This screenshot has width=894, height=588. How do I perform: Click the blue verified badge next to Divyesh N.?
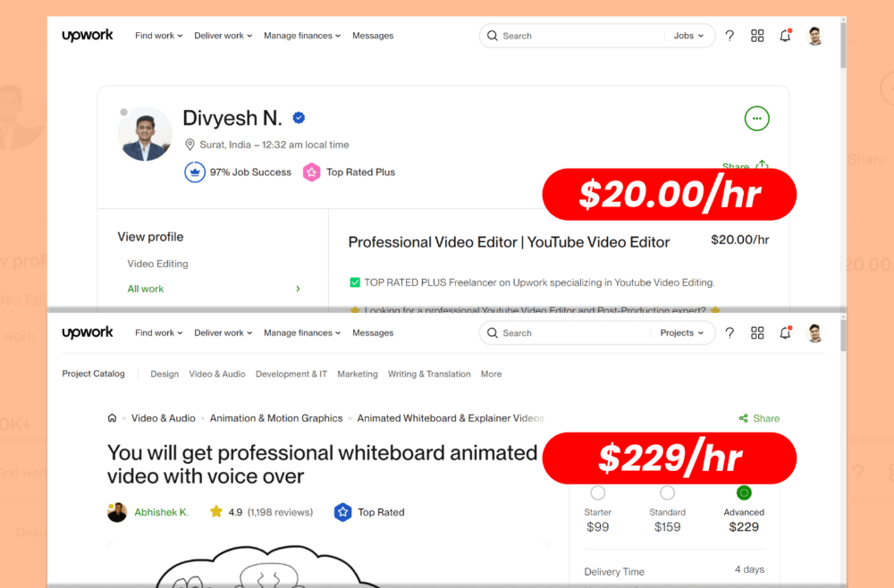pyautogui.click(x=299, y=117)
